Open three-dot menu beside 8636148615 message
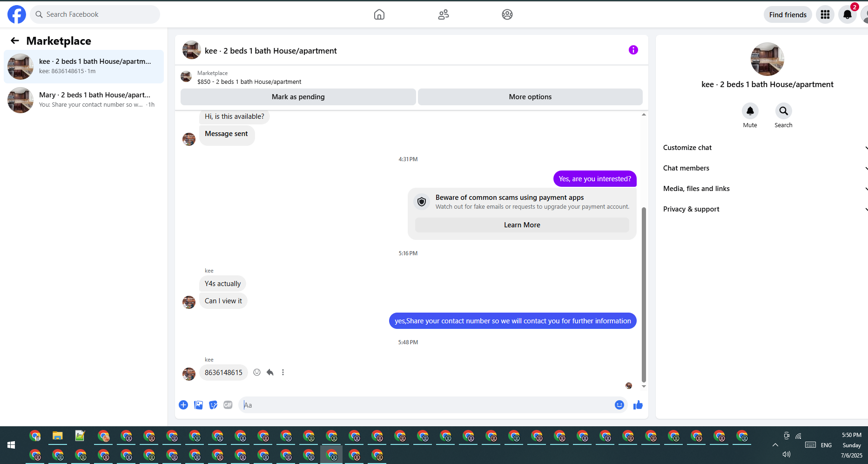The width and height of the screenshot is (868, 464). (x=283, y=372)
